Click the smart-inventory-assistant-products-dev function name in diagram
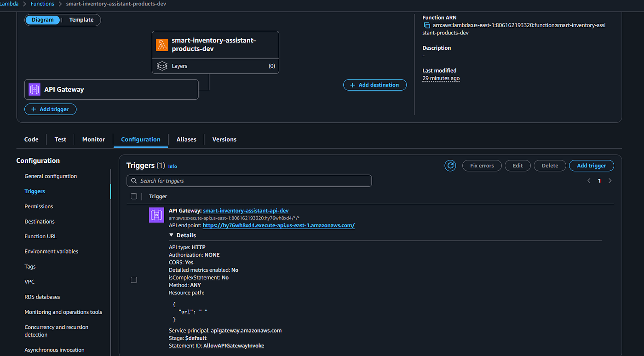Screen dimensions: 644x356 click(214, 45)
